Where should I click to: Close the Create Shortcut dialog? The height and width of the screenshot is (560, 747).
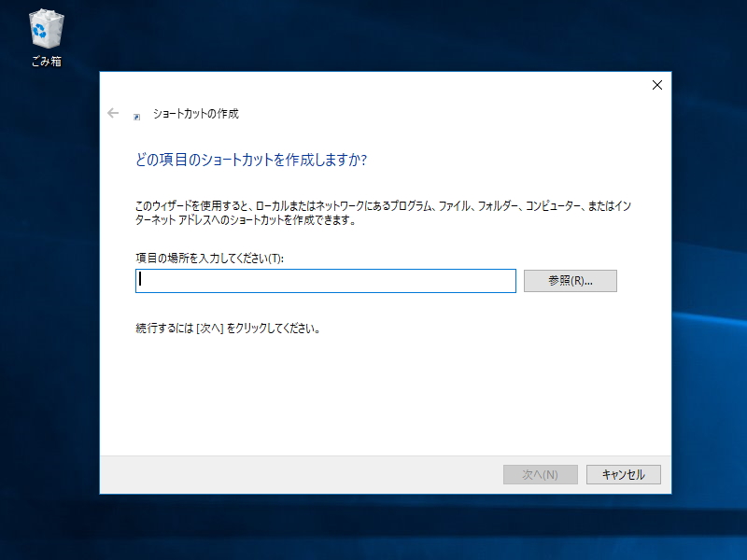click(656, 85)
